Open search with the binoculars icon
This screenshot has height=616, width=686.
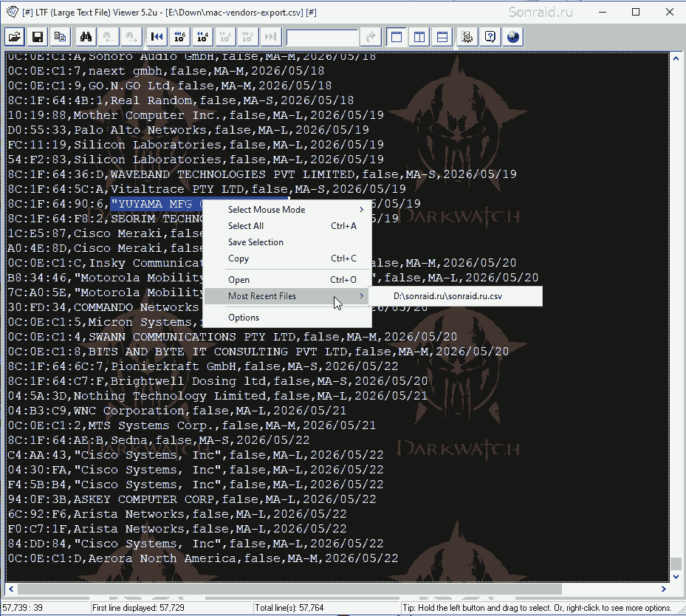(x=86, y=37)
